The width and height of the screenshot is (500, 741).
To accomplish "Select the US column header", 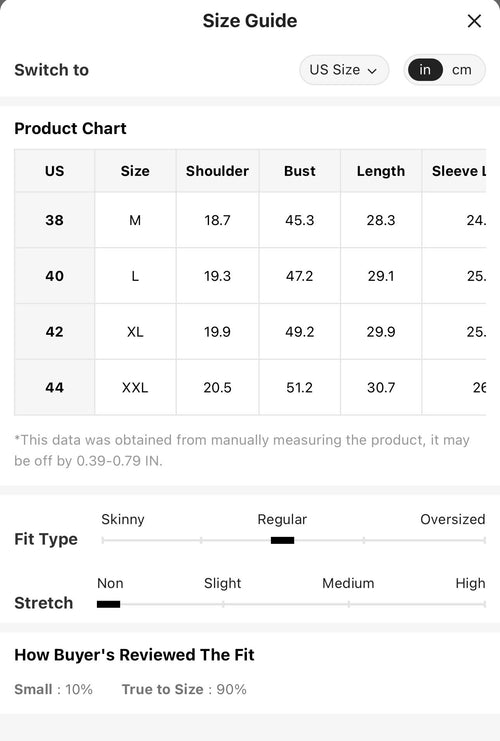I will 54,171.
